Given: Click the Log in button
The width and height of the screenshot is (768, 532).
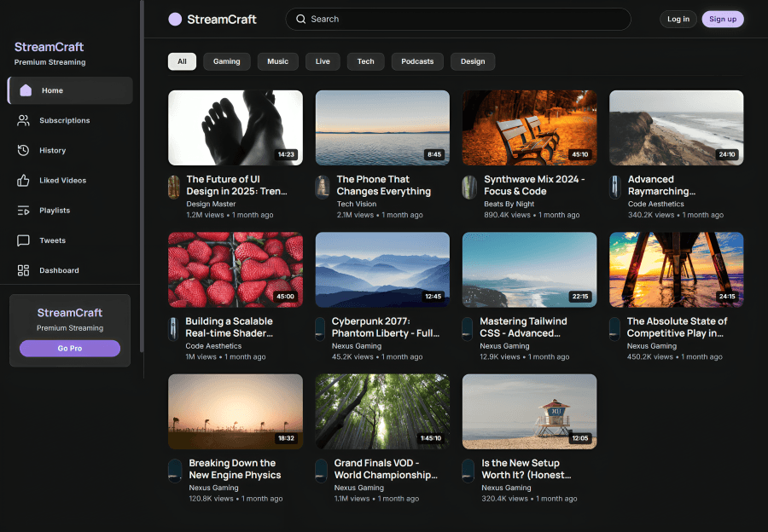Looking at the screenshot, I should (678, 19).
